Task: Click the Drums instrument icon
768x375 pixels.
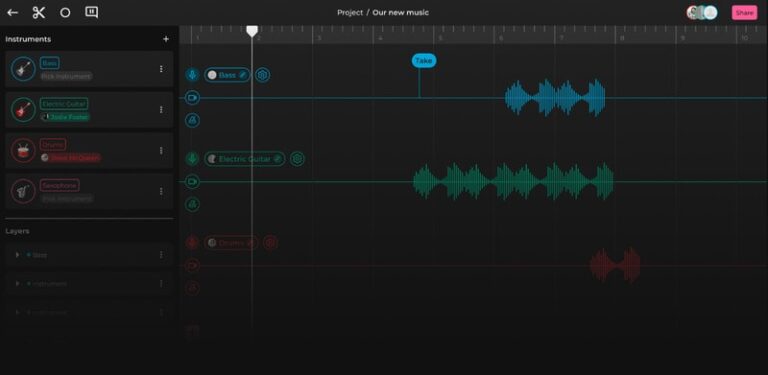Action: click(x=23, y=150)
